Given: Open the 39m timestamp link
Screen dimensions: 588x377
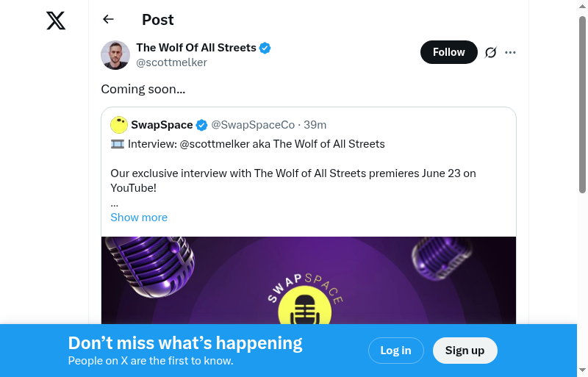Looking at the screenshot, I should [x=315, y=125].
